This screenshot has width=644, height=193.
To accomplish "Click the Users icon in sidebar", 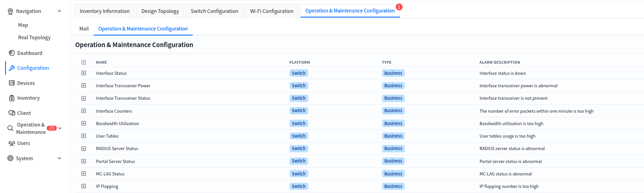I will 12,143.
